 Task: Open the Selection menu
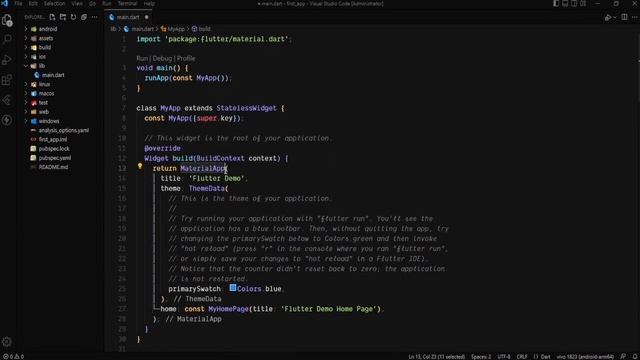tap(54, 3)
